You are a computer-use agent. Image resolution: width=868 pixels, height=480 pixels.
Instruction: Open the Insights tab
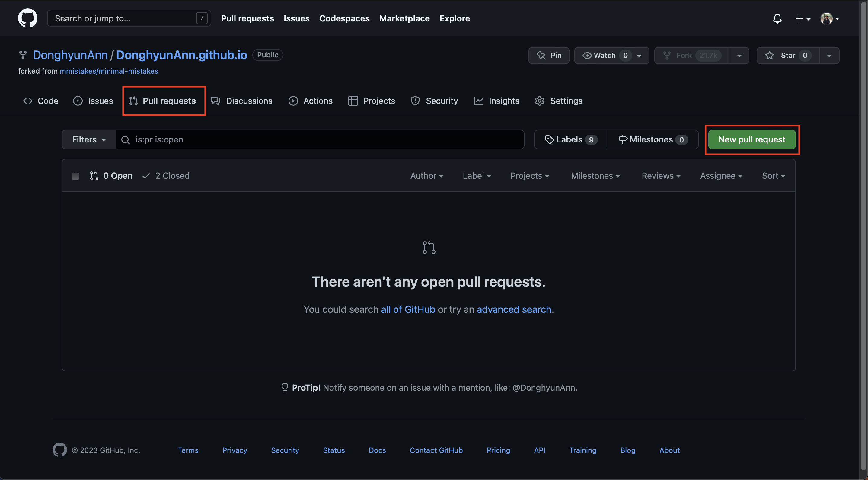tap(497, 101)
